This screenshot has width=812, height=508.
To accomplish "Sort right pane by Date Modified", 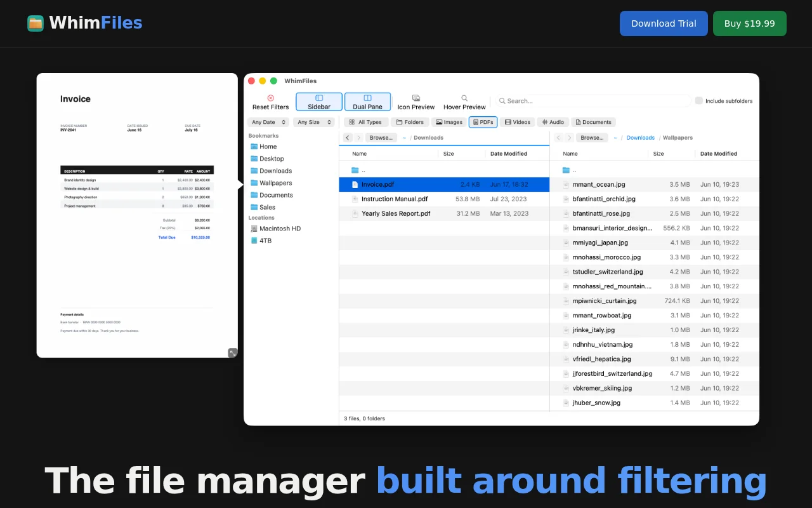I will (x=719, y=154).
